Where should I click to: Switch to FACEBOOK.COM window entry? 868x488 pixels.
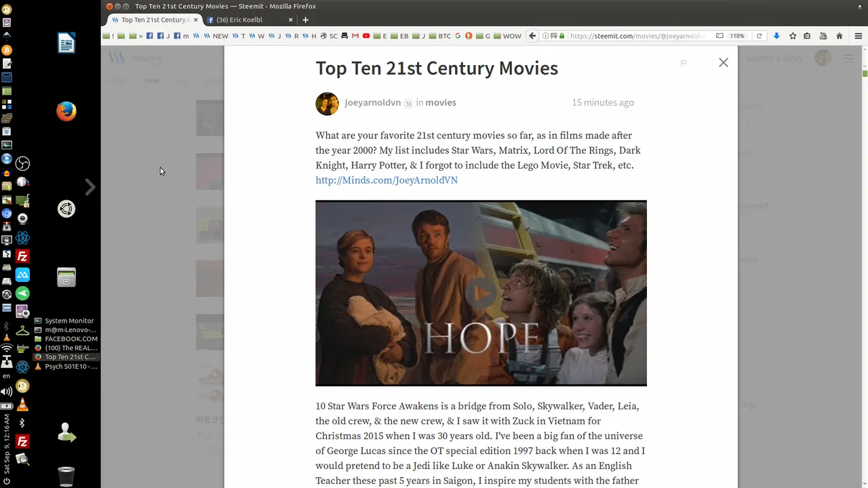tap(65, 339)
